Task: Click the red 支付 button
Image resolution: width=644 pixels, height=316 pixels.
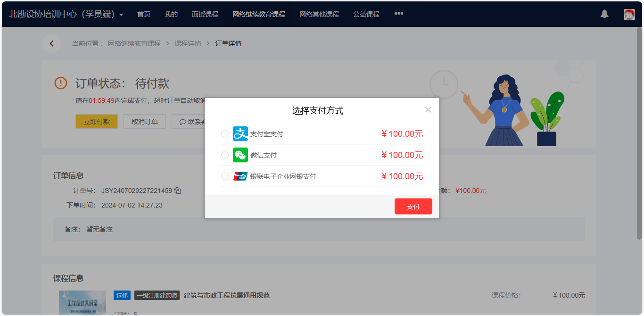Action: [x=413, y=207]
